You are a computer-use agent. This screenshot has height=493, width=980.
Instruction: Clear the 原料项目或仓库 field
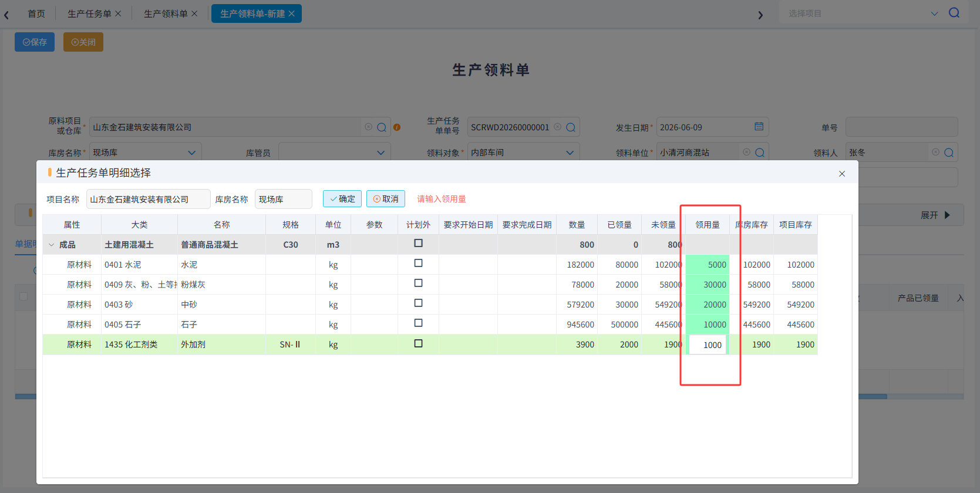[368, 127]
